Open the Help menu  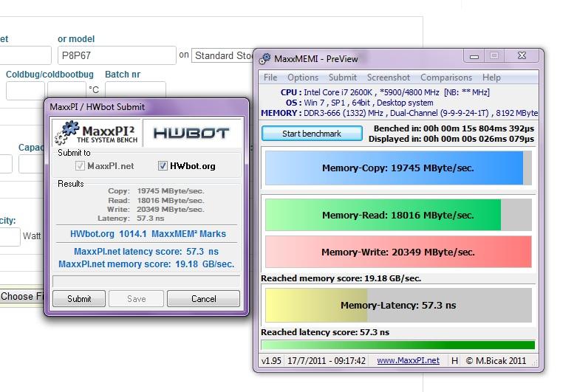491,78
